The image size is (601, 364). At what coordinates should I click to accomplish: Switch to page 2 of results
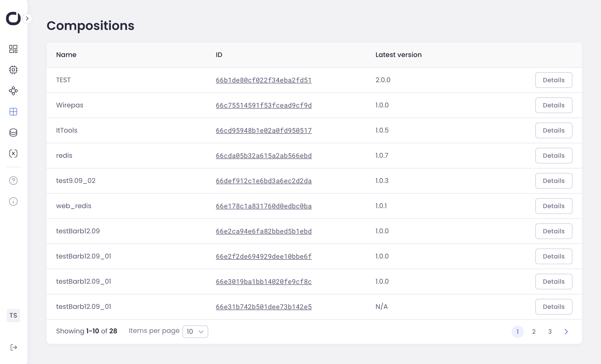pos(534,331)
